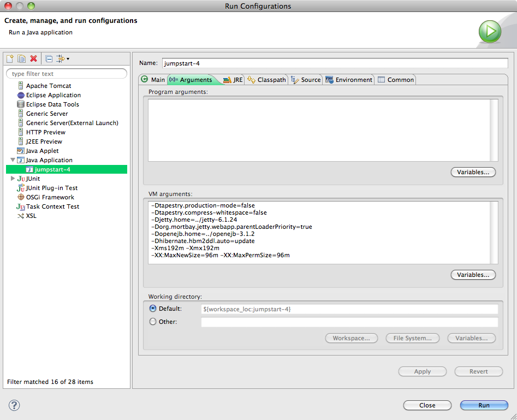Open the Environment tab
Viewport: 517px width, 420px height.
(348, 80)
